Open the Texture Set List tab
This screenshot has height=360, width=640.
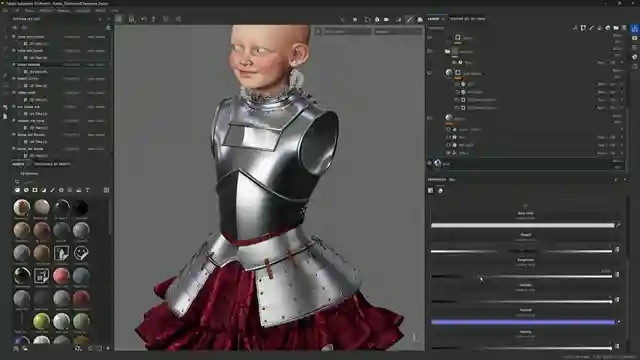point(26,19)
